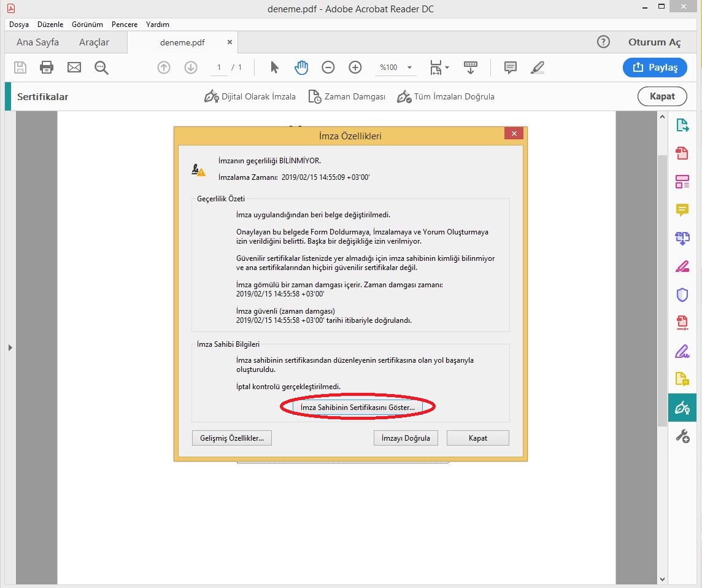This screenshot has height=588, width=702.
Task: Close the deneme.pdf tab
Action: [x=229, y=42]
